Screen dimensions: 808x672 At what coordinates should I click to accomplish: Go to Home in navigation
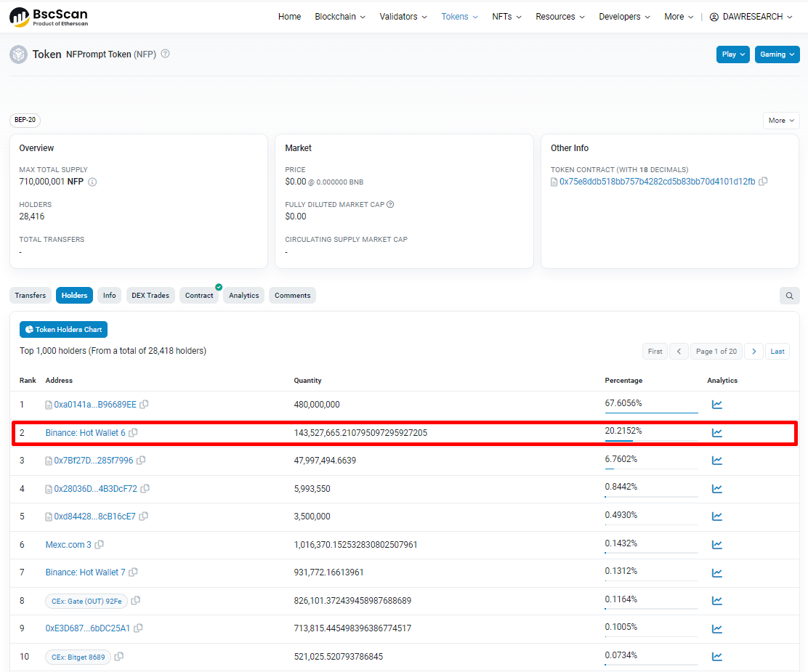click(290, 17)
